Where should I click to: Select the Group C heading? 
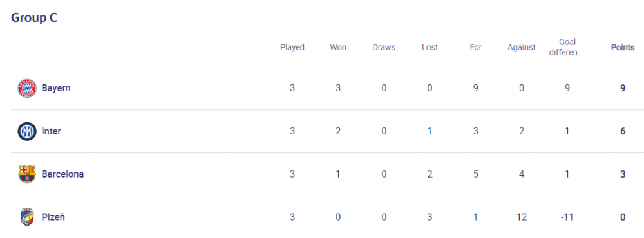(34, 18)
